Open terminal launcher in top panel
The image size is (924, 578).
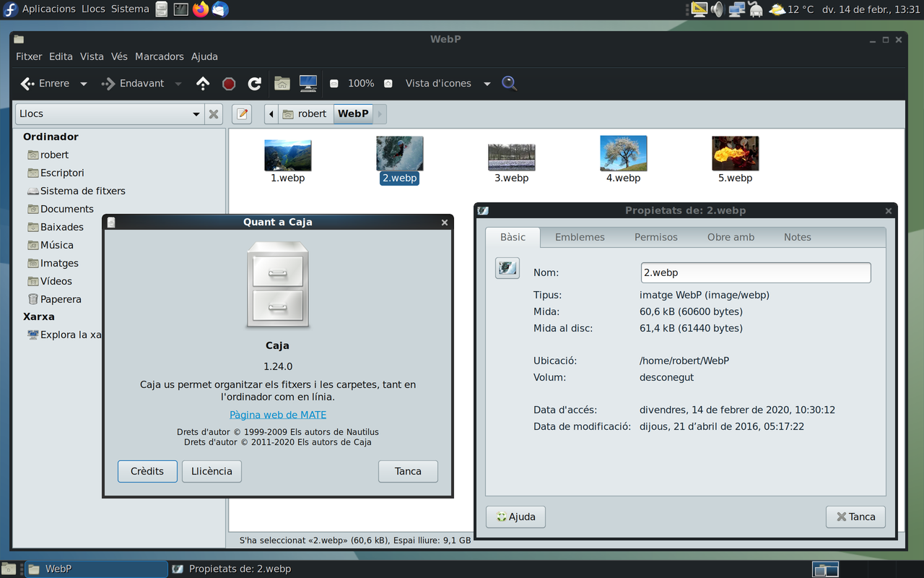(x=181, y=9)
